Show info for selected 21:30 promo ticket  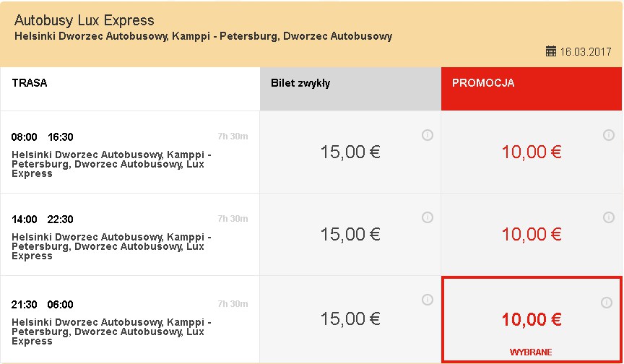pos(607,303)
